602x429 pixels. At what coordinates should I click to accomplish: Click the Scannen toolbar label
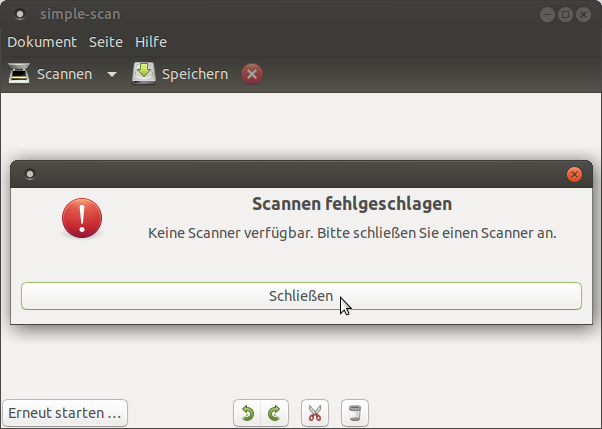(64, 74)
